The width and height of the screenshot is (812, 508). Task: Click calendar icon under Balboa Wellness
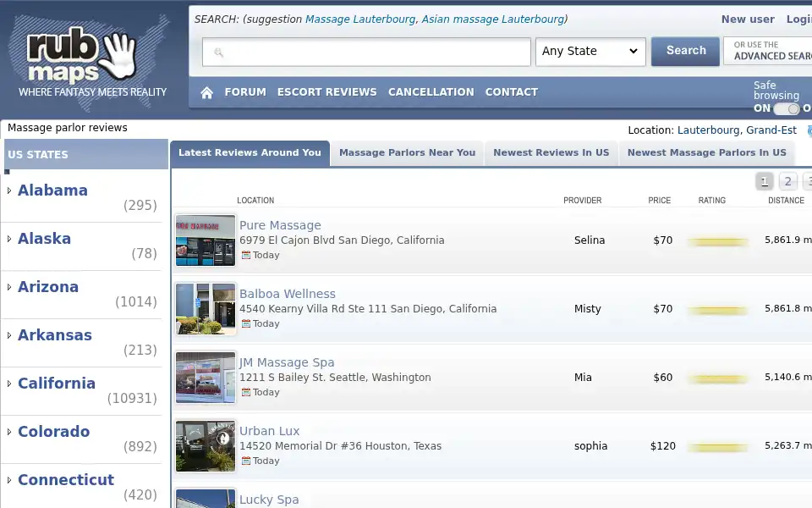[246, 323]
